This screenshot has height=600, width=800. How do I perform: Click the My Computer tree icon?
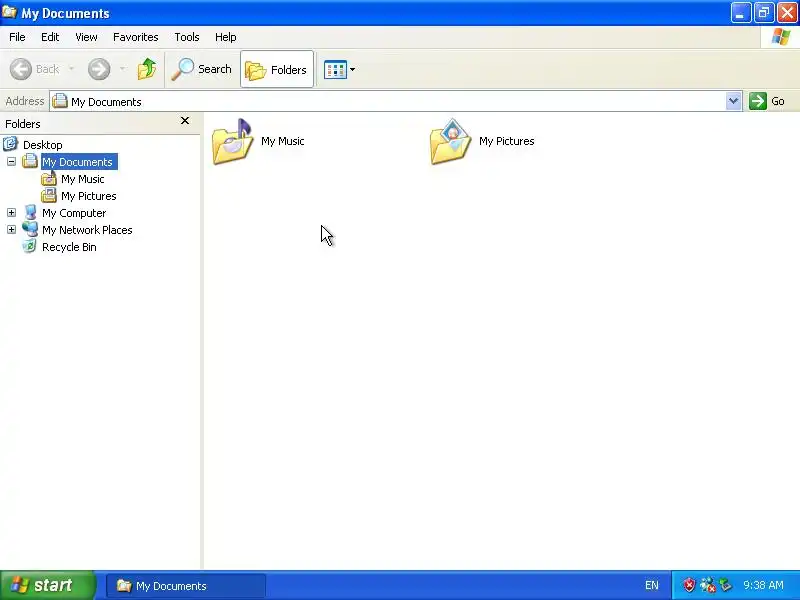30,212
